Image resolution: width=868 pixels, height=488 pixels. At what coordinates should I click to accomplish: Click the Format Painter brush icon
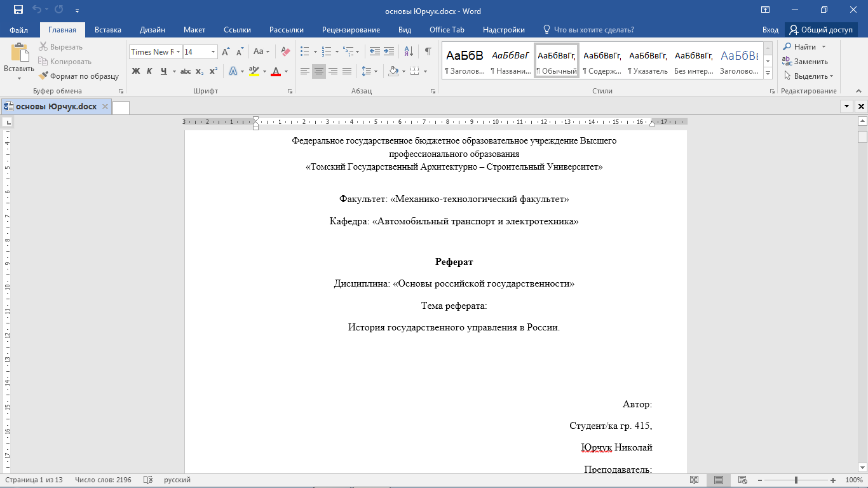pos(44,76)
